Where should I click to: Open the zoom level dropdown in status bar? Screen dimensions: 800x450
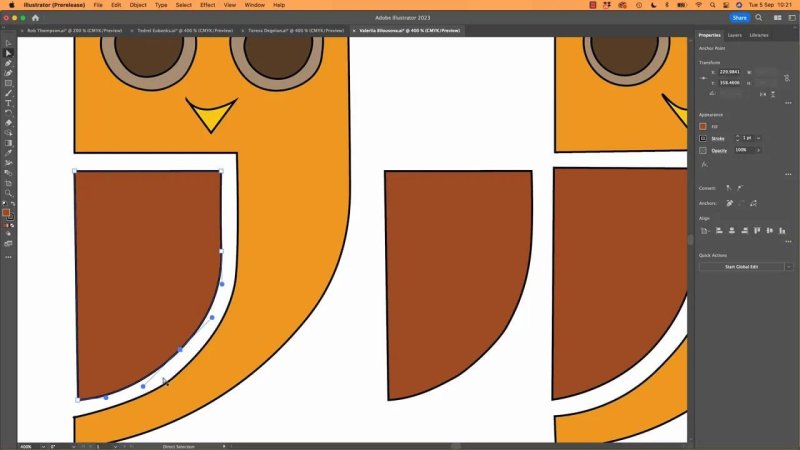43,446
